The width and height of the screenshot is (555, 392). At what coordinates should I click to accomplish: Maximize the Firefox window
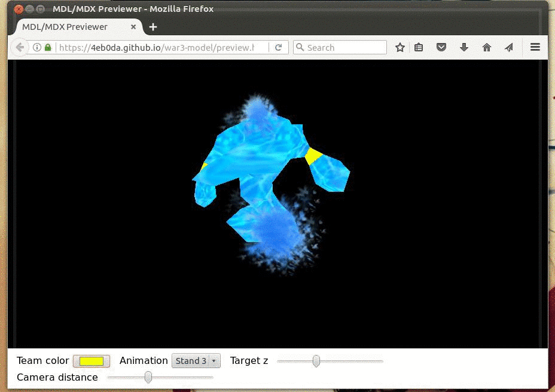pos(40,9)
